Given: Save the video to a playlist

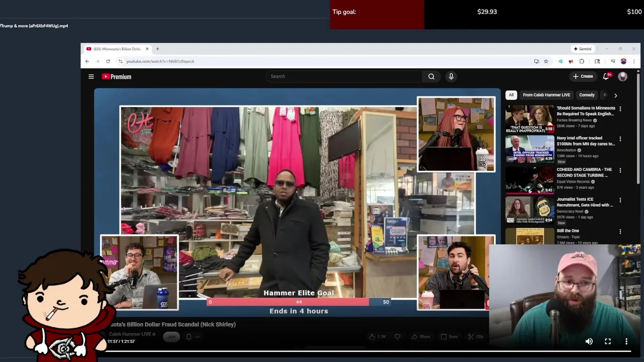Looking at the screenshot, I should point(449,337).
